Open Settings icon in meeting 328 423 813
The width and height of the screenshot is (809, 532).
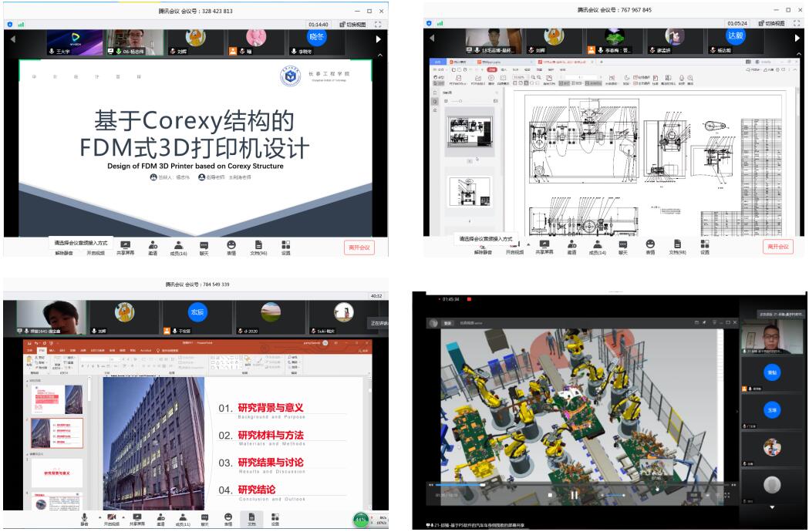(x=285, y=247)
